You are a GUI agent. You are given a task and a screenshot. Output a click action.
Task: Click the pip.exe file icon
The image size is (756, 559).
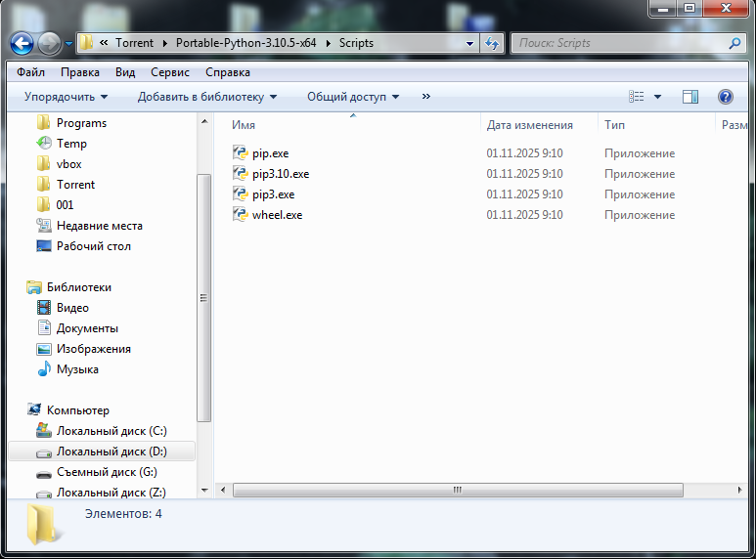(x=241, y=153)
